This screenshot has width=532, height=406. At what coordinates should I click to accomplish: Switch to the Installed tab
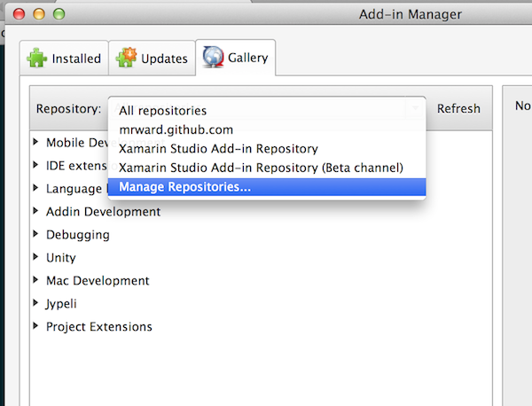[x=64, y=58]
